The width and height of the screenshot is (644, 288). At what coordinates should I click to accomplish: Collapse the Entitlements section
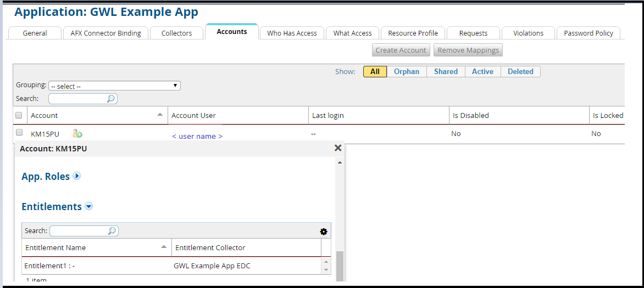(x=88, y=207)
